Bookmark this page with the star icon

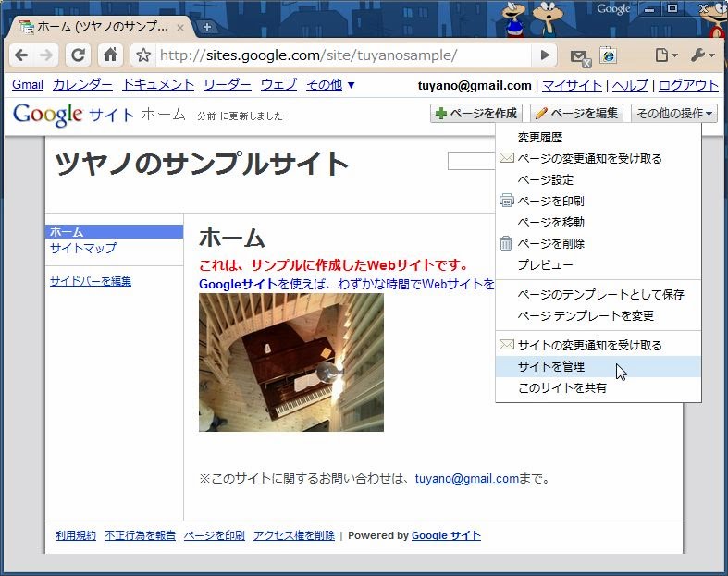tap(143, 55)
